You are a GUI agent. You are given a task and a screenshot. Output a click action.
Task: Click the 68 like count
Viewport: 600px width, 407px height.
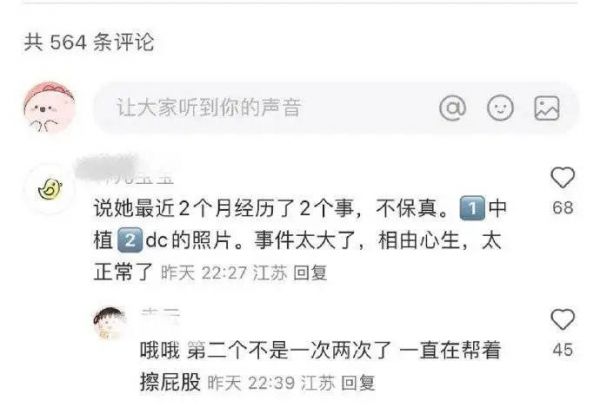point(563,208)
